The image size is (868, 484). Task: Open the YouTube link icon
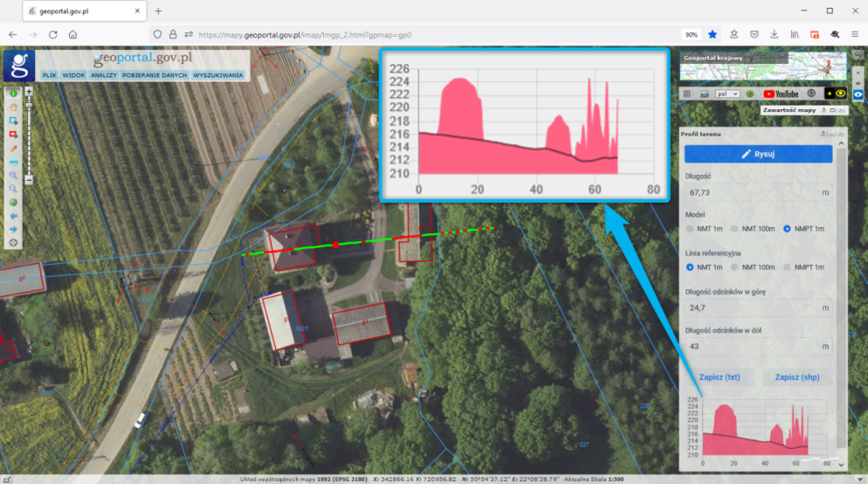click(781, 93)
